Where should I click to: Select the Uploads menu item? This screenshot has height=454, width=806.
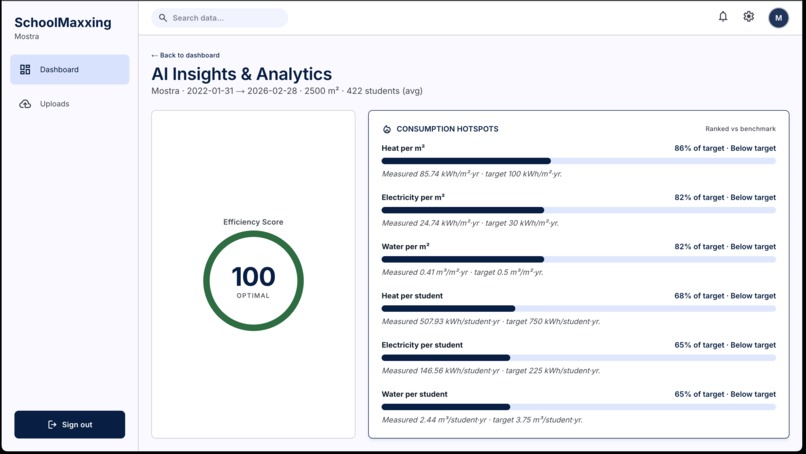pos(70,104)
